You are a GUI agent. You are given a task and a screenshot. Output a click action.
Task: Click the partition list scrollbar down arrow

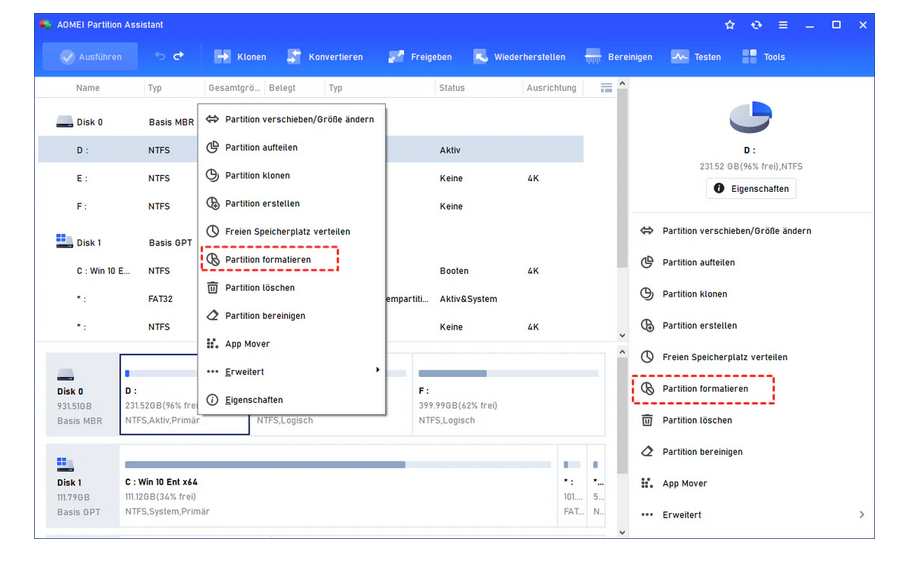(x=621, y=336)
